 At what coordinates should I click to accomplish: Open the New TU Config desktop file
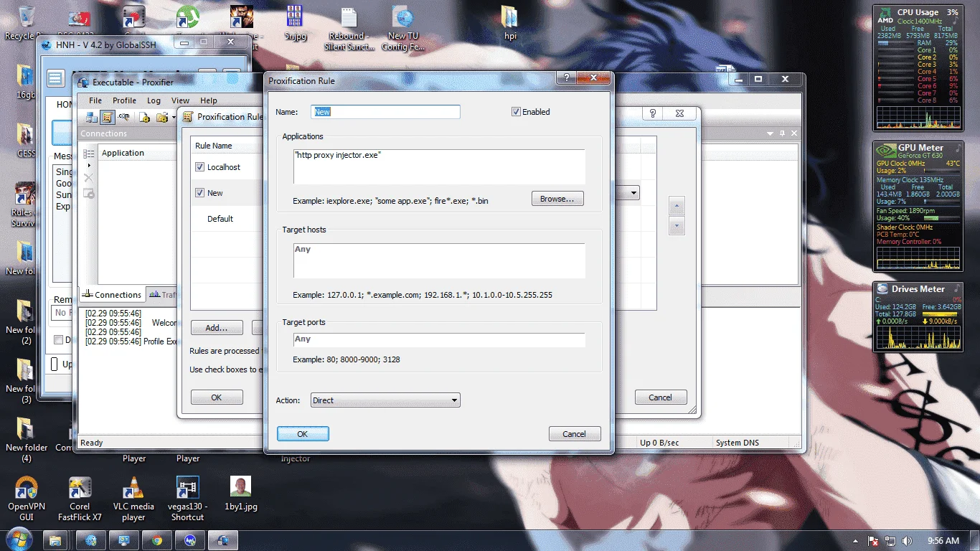pyautogui.click(x=403, y=29)
